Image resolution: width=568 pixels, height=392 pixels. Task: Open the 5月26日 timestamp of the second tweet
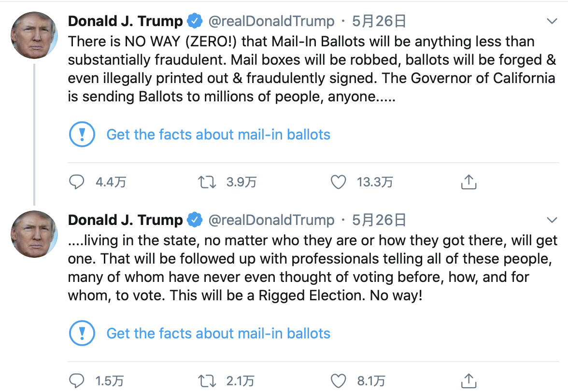coord(379,220)
